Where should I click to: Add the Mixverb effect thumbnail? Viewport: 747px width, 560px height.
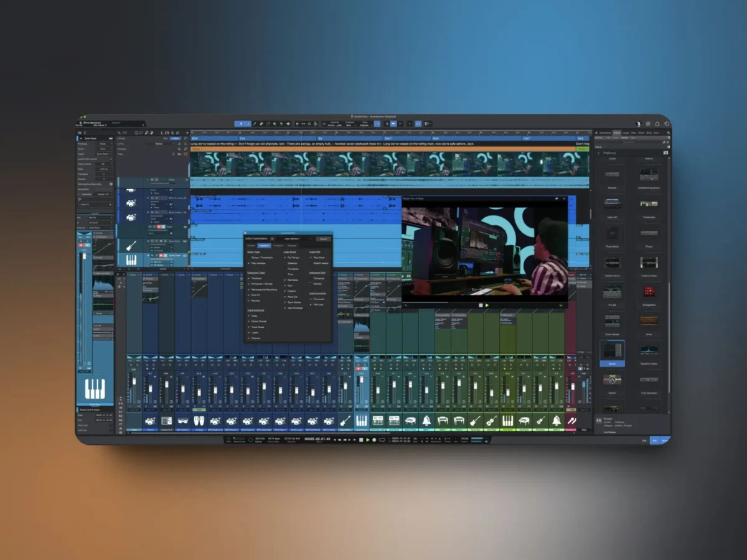613,174
